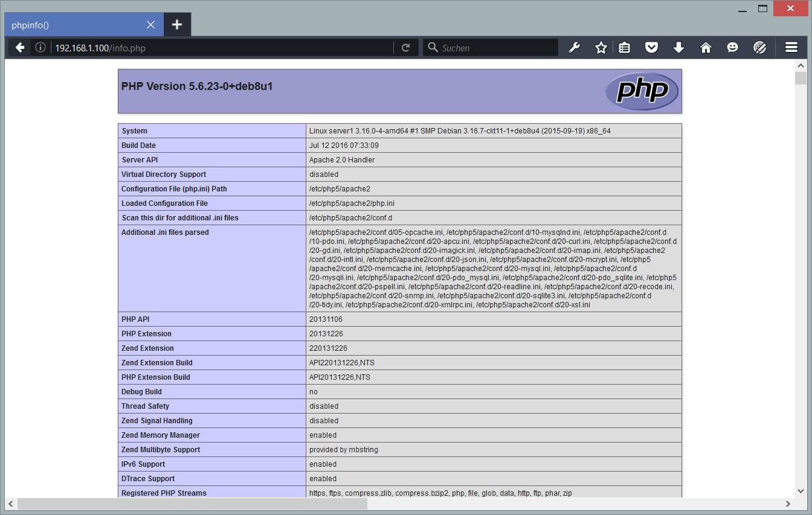Click the provided by mbstring value
The width and height of the screenshot is (812, 515).
[344, 450]
